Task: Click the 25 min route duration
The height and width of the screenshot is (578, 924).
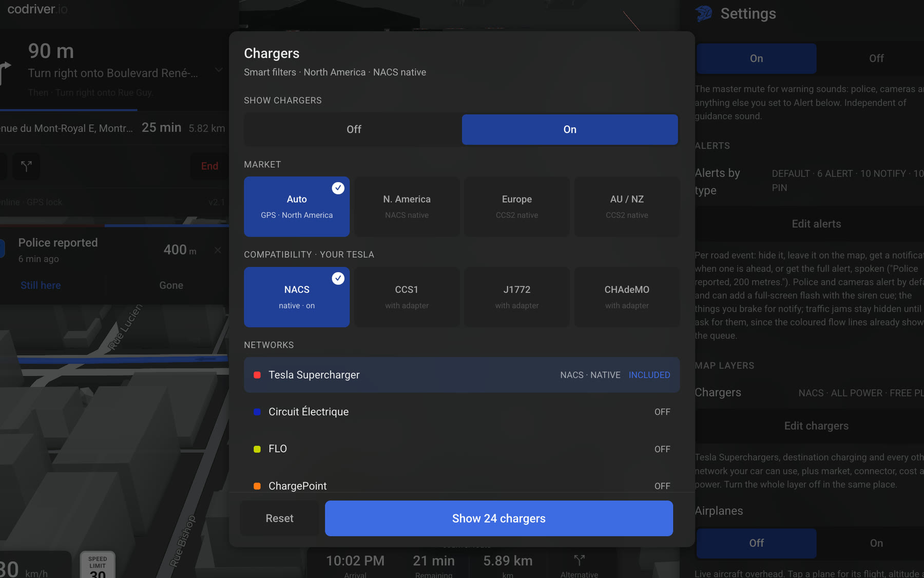Action: [x=161, y=127]
